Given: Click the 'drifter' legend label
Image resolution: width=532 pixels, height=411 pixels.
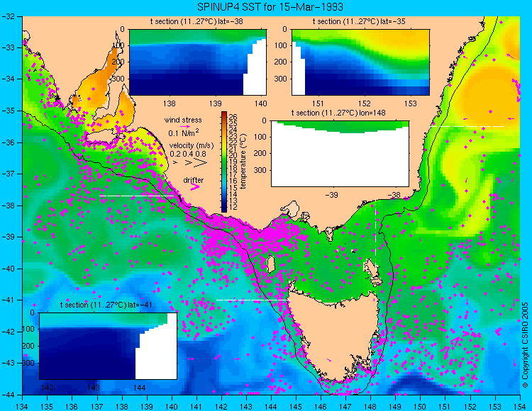Looking at the screenshot, I should pyautogui.click(x=194, y=180).
